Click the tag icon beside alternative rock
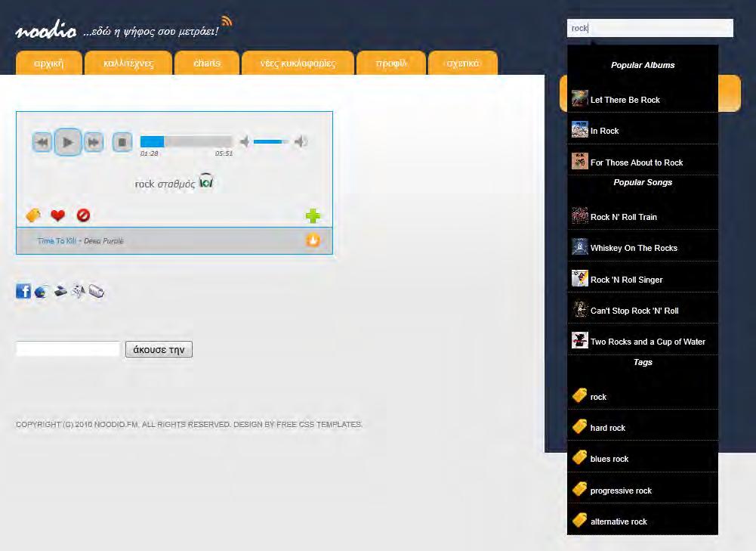Image resolution: width=756 pixels, height=551 pixels. 579,520
